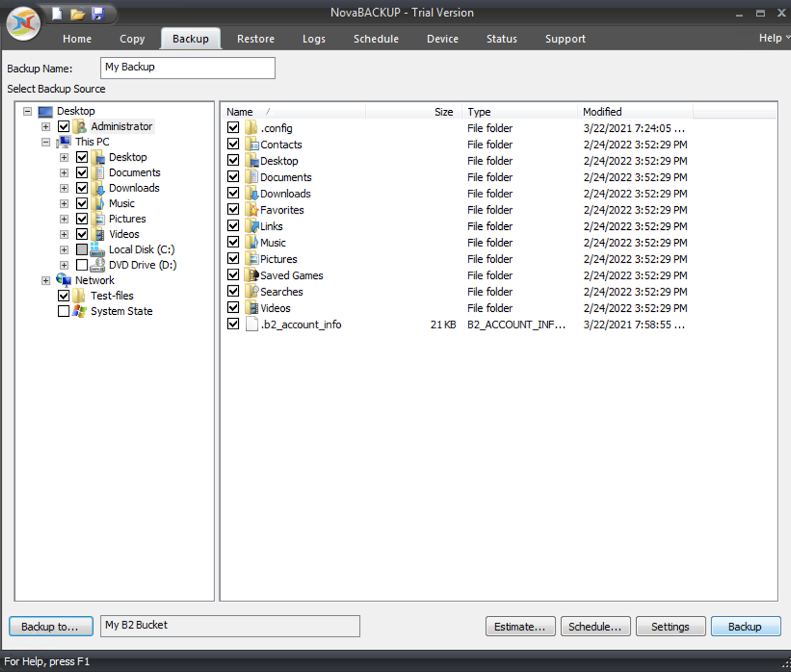The image size is (791, 672).
Task: Switch to the Home tab
Action: [x=77, y=39]
